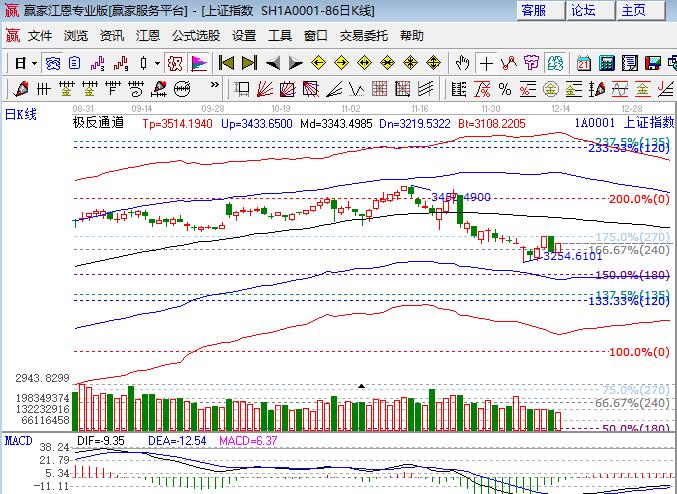Toggle the colored flag marker button

pyautogui.click(x=199, y=63)
